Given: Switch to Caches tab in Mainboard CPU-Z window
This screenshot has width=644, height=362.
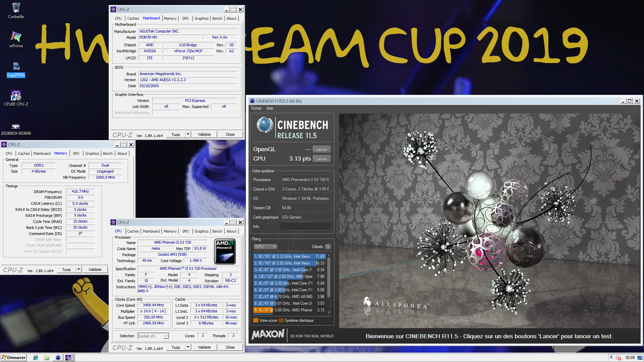Looking at the screenshot, I should (x=133, y=18).
